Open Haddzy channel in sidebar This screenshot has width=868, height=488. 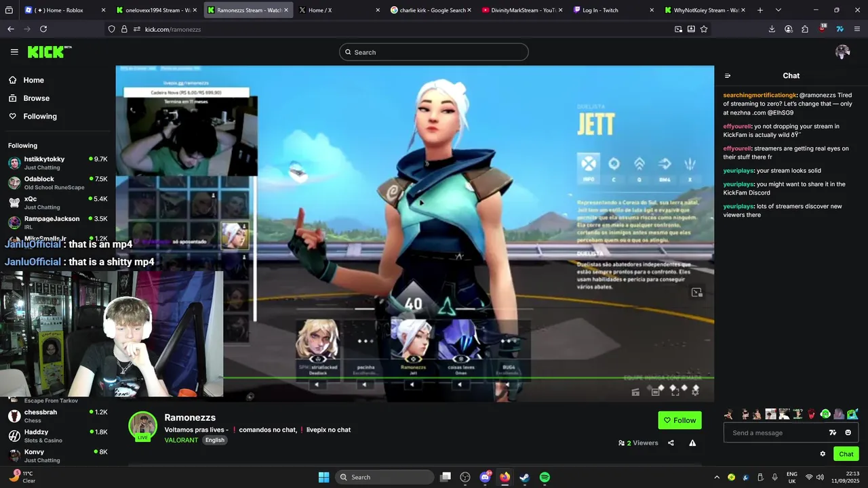pos(58,436)
